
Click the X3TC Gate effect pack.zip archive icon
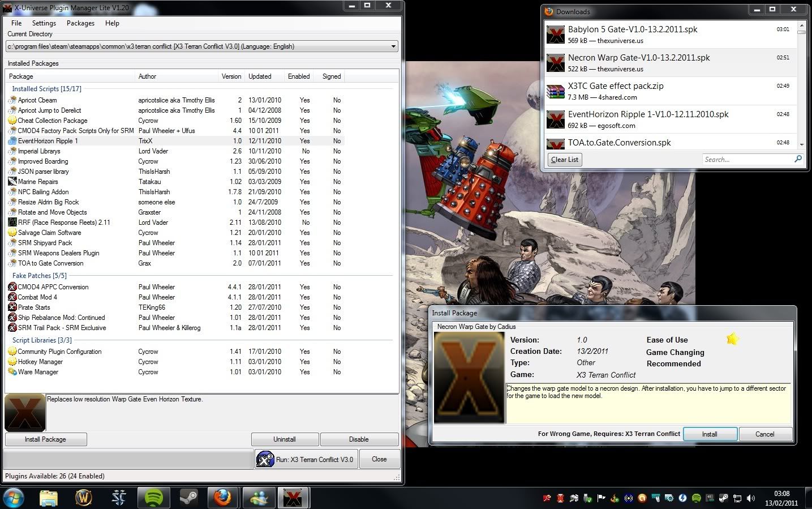[x=556, y=91]
